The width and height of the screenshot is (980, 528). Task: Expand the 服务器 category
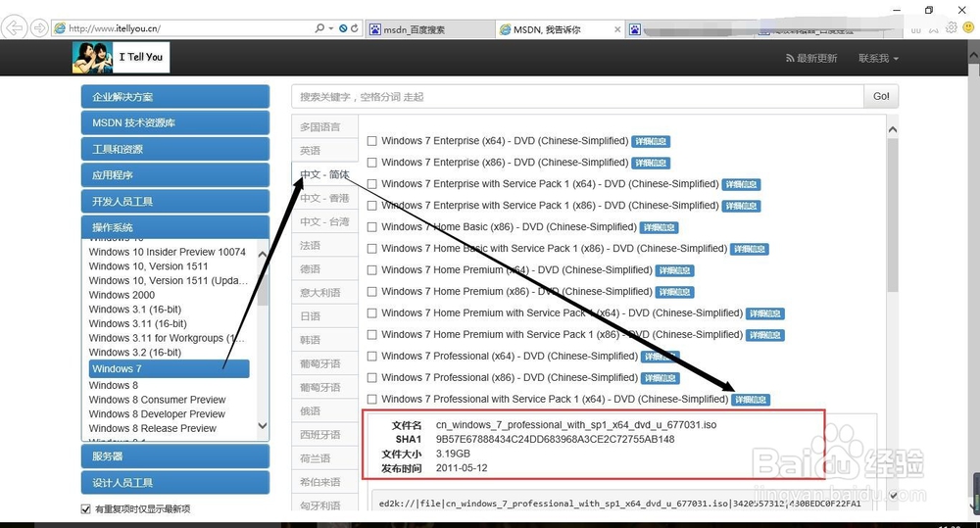tap(175, 456)
